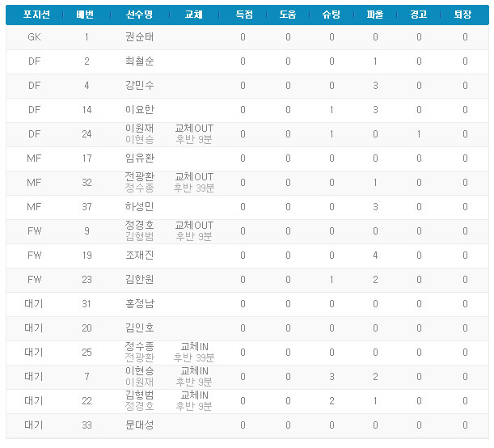Image resolution: width=494 pixels, height=448 pixels.
Task: Click the 경고 column header
Action: coord(418,15)
